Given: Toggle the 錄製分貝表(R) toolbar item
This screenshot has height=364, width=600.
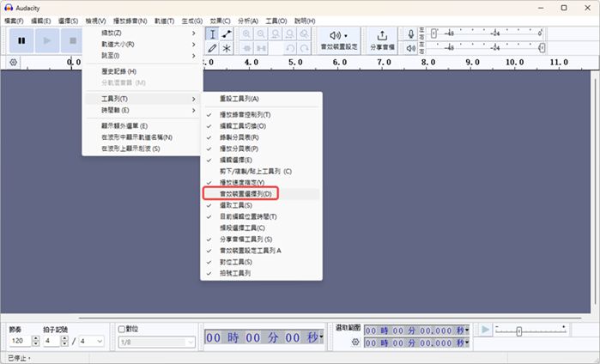Looking at the screenshot, I should point(261,137).
